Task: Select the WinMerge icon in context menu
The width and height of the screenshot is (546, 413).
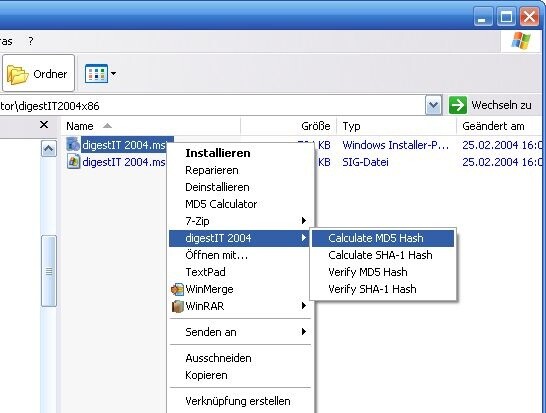Action: click(x=177, y=290)
